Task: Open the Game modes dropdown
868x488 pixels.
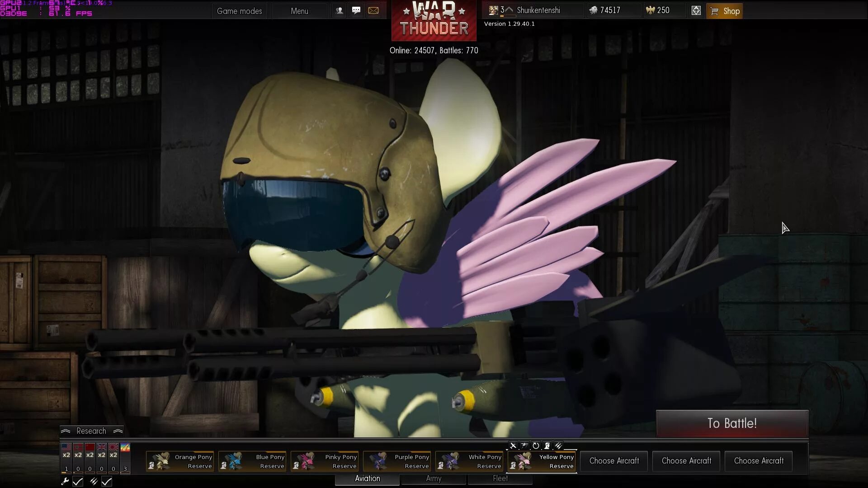Action: click(239, 11)
